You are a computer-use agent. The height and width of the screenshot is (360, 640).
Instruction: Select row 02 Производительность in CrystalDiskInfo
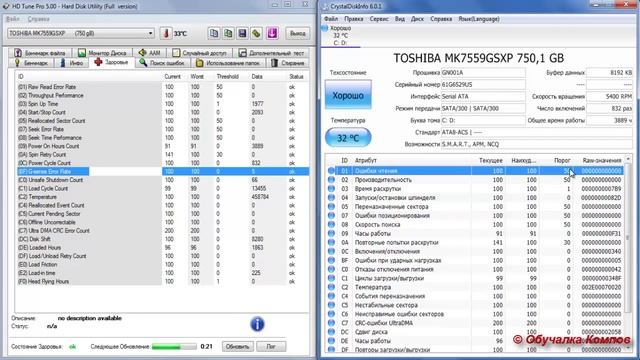pos(475,180)
